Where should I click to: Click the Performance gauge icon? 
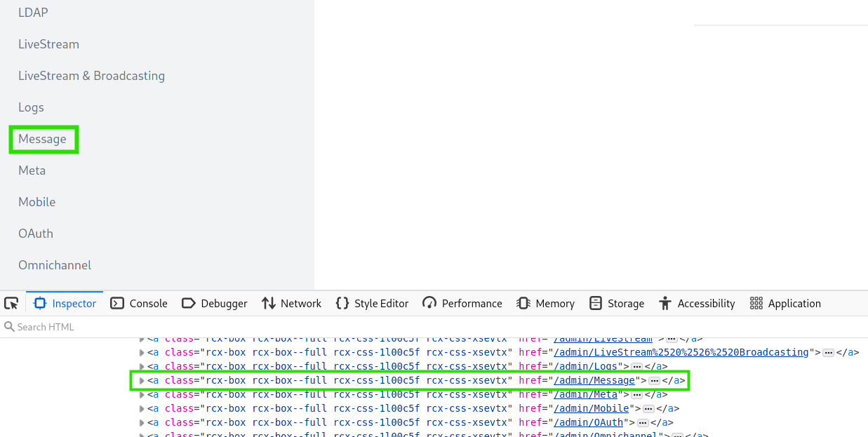tap(429, 303)
